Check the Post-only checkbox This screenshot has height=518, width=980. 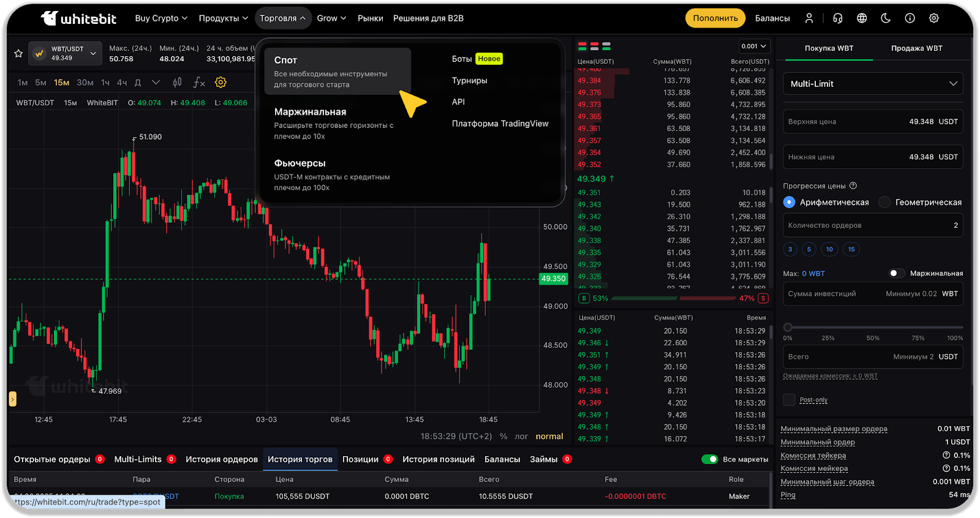pos(790,400)
